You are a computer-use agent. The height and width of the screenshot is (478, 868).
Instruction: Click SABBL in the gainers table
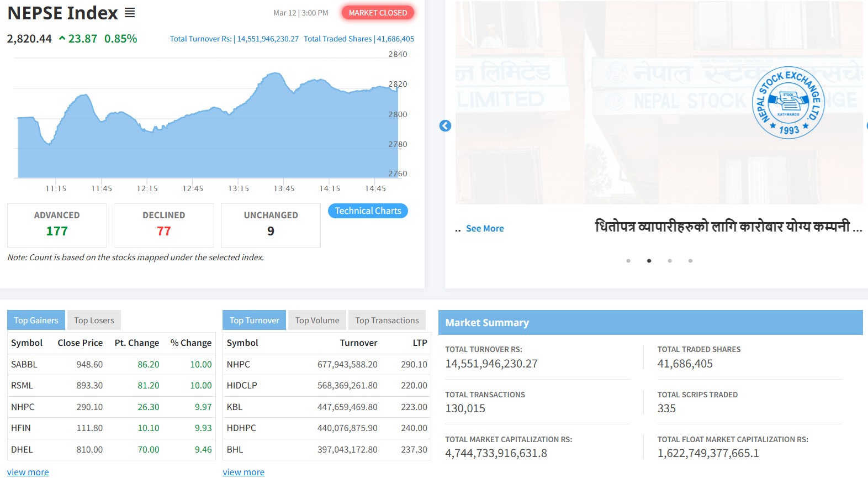click(24, 365)
